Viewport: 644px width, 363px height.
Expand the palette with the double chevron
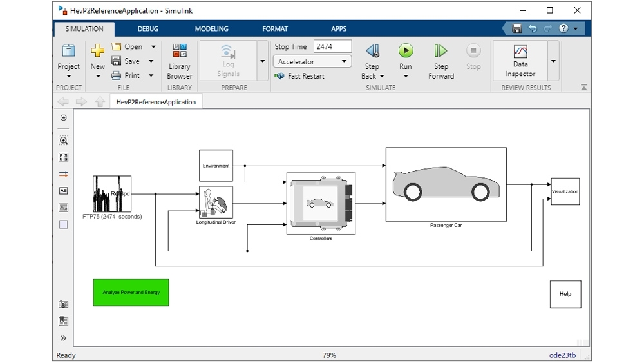click(63, 338)
